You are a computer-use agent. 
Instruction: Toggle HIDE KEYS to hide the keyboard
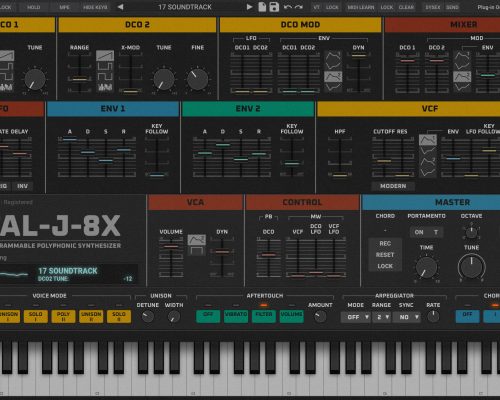(95, 7)
